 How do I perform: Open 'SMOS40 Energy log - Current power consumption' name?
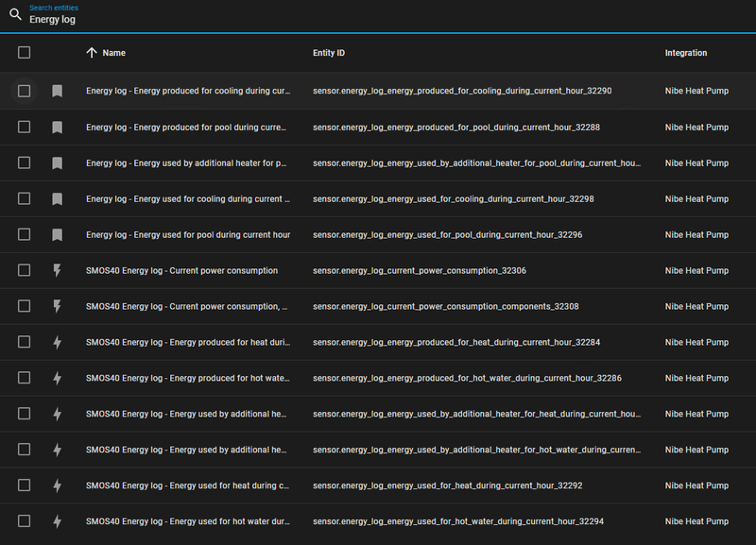pos(181,271)
